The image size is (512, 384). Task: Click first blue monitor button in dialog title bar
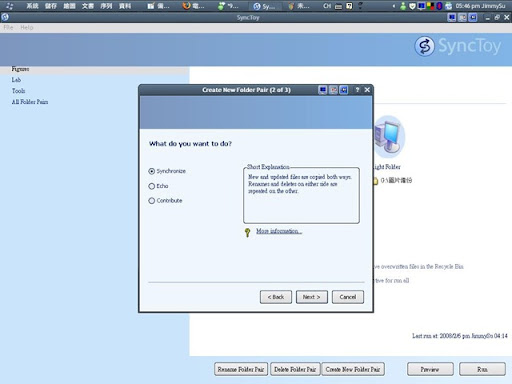pyautogui.click(x=322, y=90)
